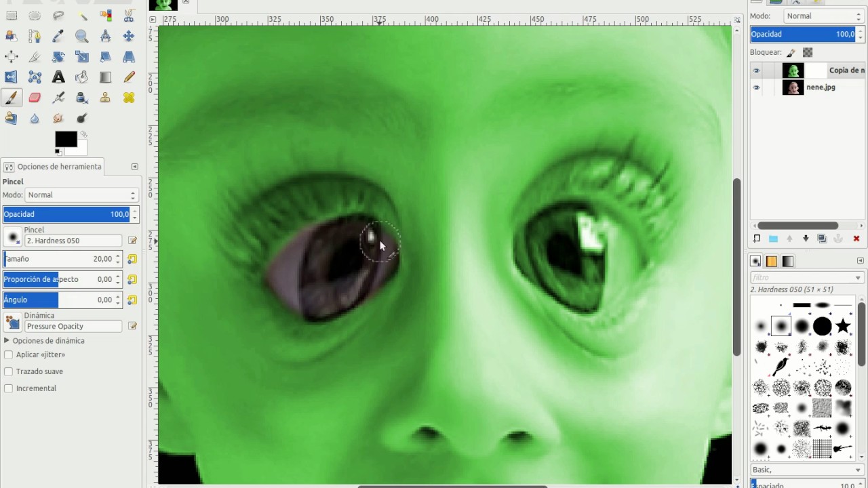Select the Airbrush tool
868x488 pixels.
point(58,98)
